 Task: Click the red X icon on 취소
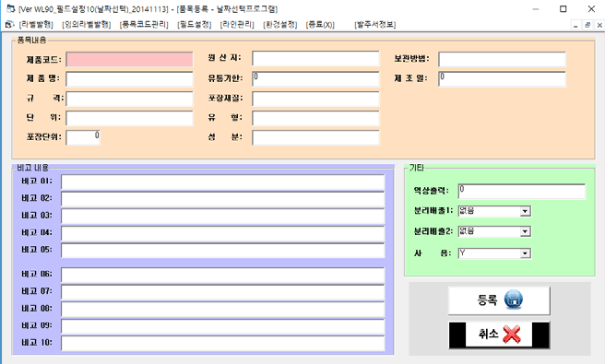[x=512, y=334]
